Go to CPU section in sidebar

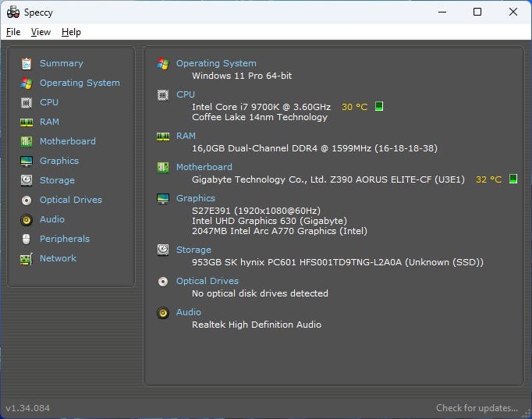click(x=49, y=102)
